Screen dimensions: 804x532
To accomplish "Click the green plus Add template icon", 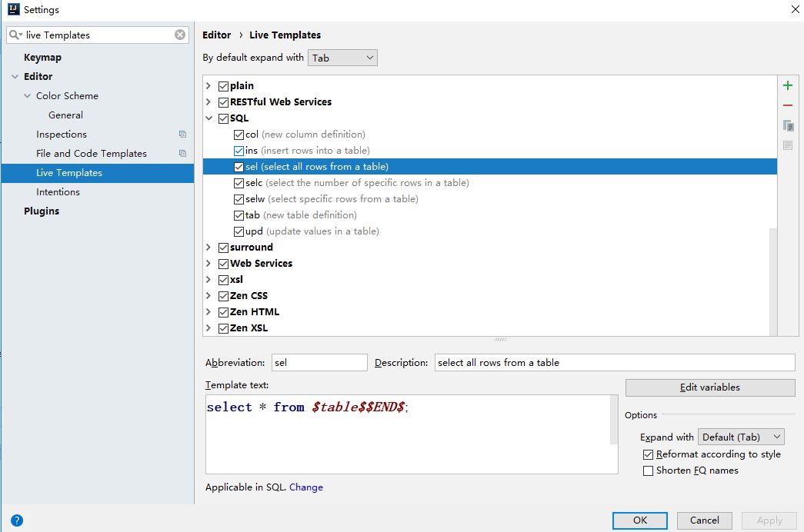I will click(787, 86).
